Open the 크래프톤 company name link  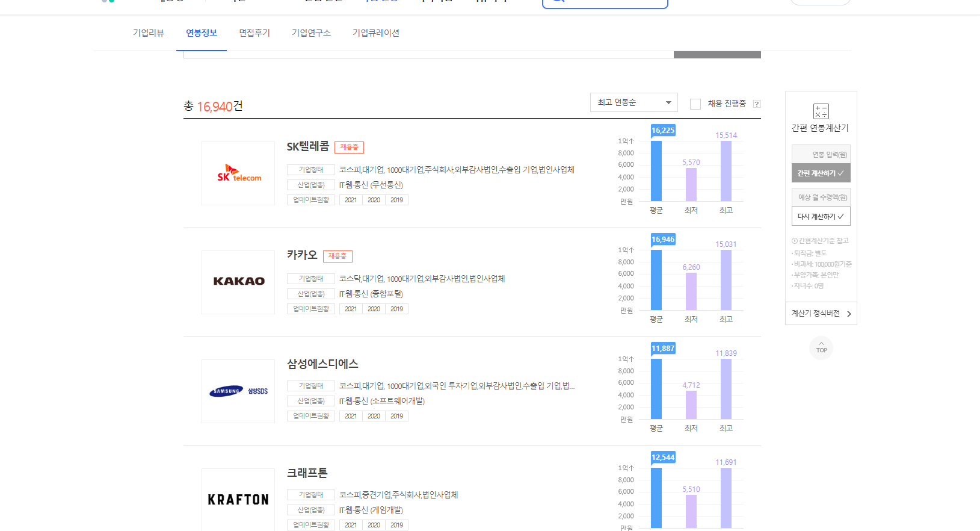(307, 473)
